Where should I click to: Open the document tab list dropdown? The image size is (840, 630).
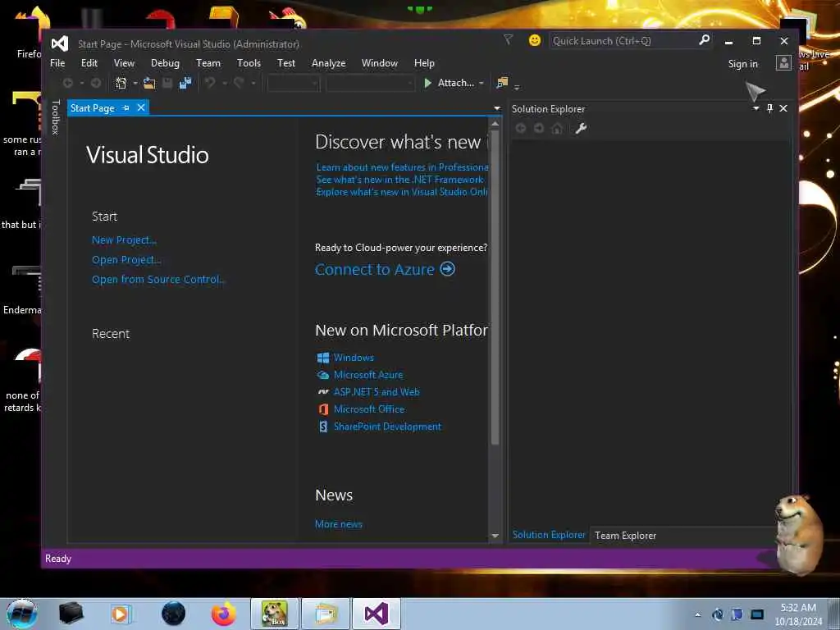[497, 108]
